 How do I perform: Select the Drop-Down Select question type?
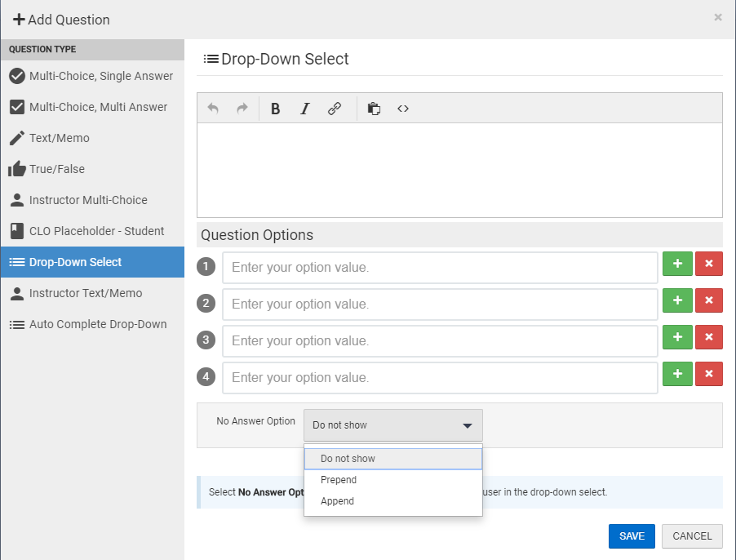92,262
